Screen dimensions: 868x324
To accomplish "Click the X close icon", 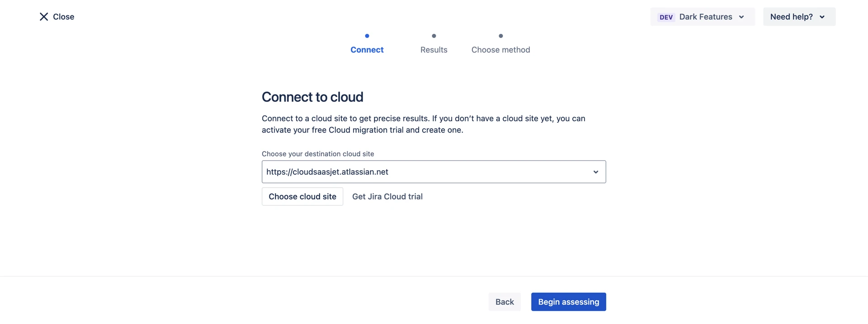I will point(44,17).
